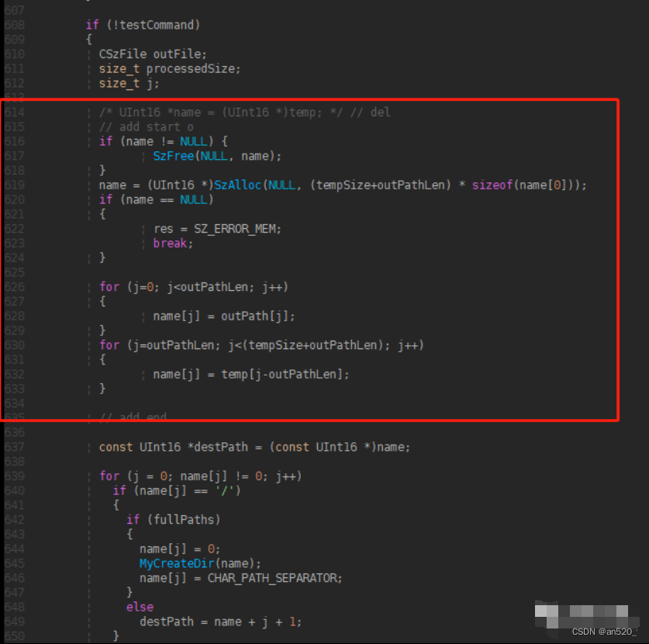Select the NULL keyword on line 616
Viewport: 649px width, 644px height.
click(193, 140)
